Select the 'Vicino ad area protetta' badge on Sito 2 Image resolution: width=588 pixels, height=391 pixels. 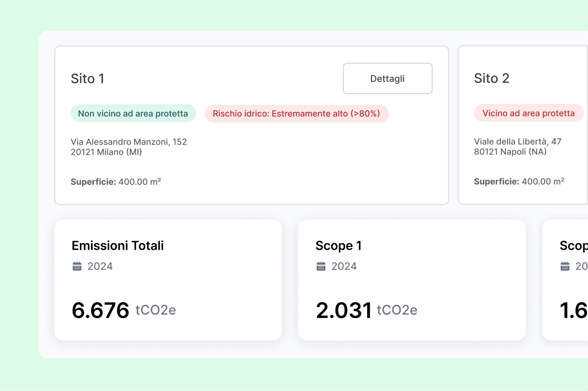529,112
